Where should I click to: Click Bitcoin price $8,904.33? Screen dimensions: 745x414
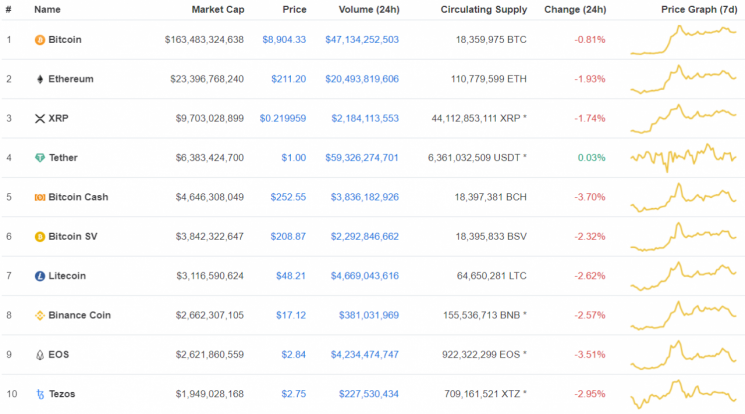pyautogui.click(x=284, y=39)
